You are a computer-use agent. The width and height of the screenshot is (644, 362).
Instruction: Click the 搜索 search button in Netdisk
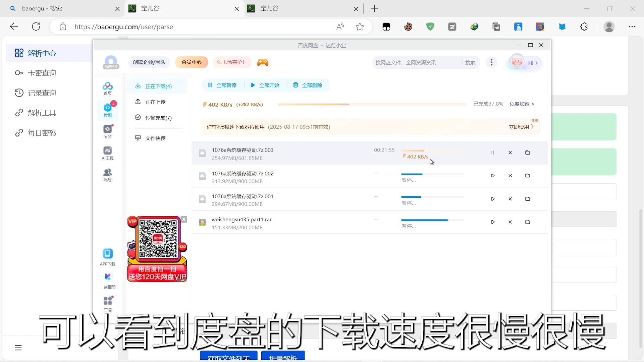[x=470, y=63]
